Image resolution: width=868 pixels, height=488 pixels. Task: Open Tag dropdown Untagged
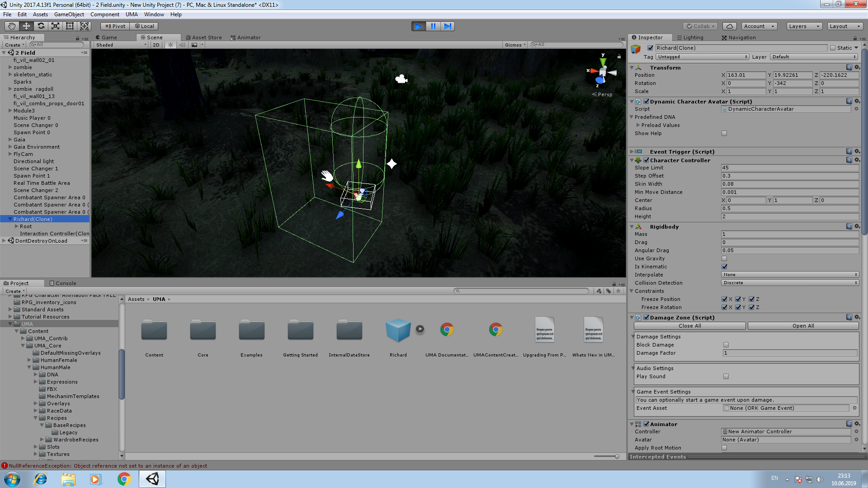pos(702,57)
